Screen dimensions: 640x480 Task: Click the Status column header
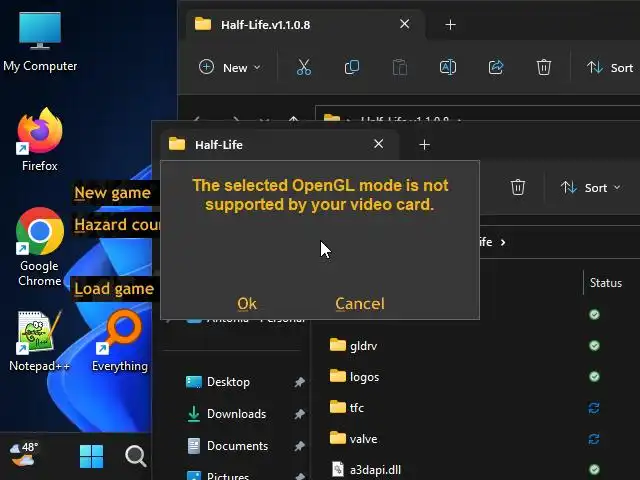point(606,283)
